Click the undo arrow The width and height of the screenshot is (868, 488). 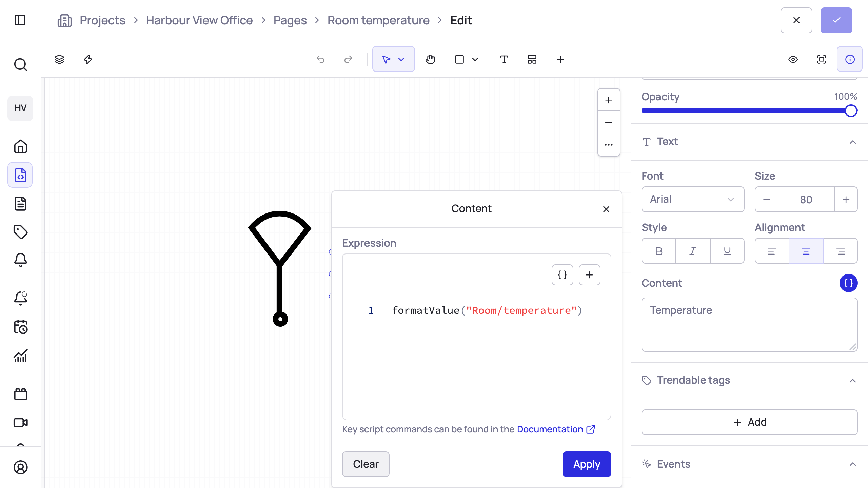coord(320,59)
